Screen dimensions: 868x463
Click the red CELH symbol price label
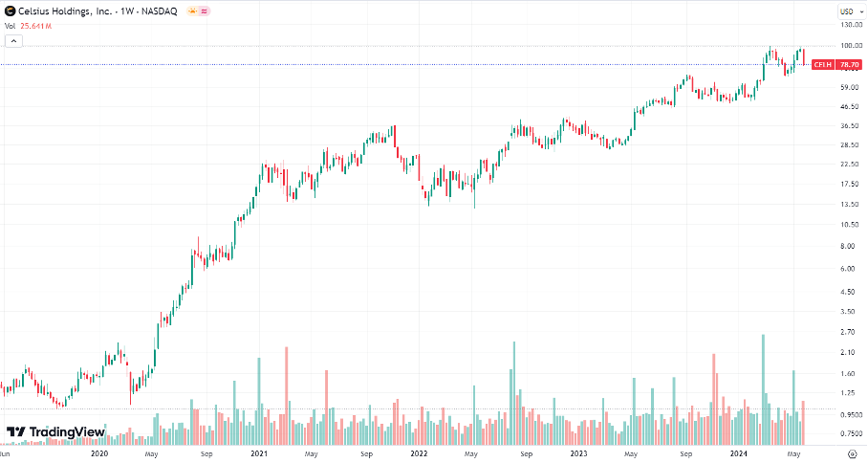[x=822, y=64]
